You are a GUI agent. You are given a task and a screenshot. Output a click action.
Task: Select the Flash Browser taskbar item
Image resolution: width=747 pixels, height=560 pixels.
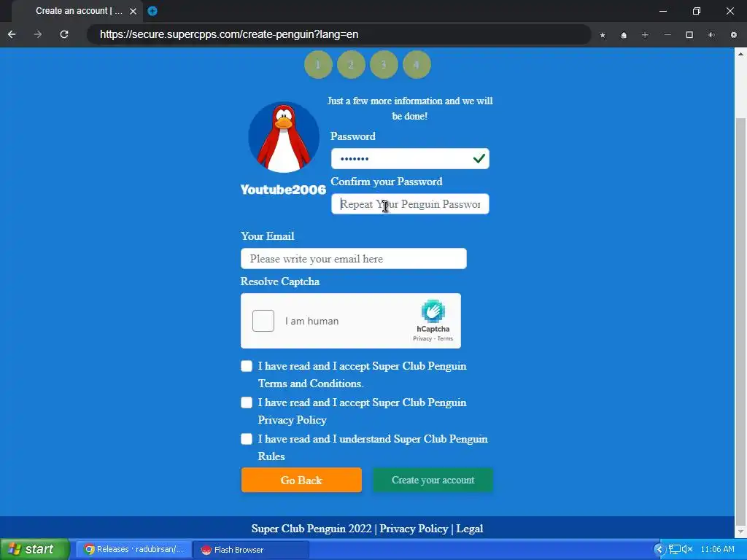coord(252,550)
